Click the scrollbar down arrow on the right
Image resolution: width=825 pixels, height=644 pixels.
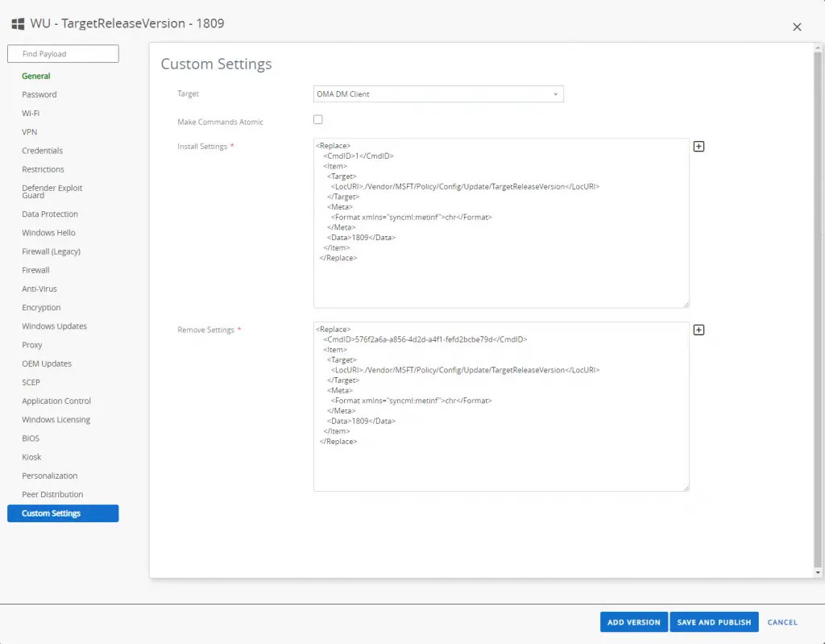click(x=817, y=572)
